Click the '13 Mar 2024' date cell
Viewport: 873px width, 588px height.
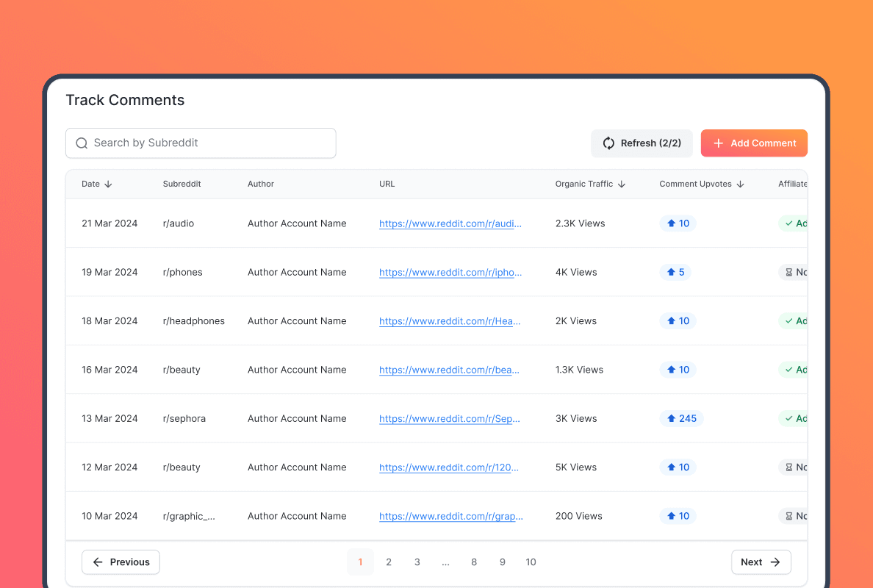[109, 419]
